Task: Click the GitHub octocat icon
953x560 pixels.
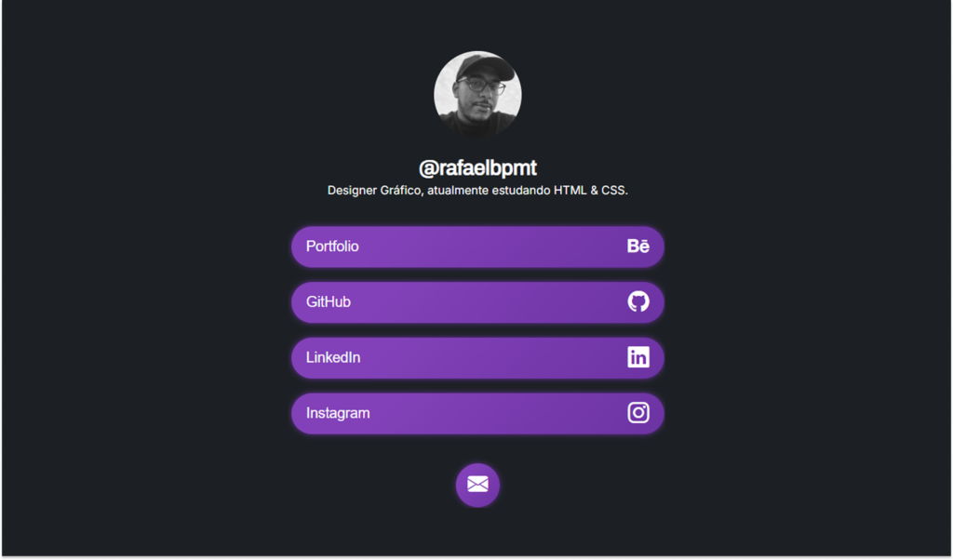Action: 638,302
